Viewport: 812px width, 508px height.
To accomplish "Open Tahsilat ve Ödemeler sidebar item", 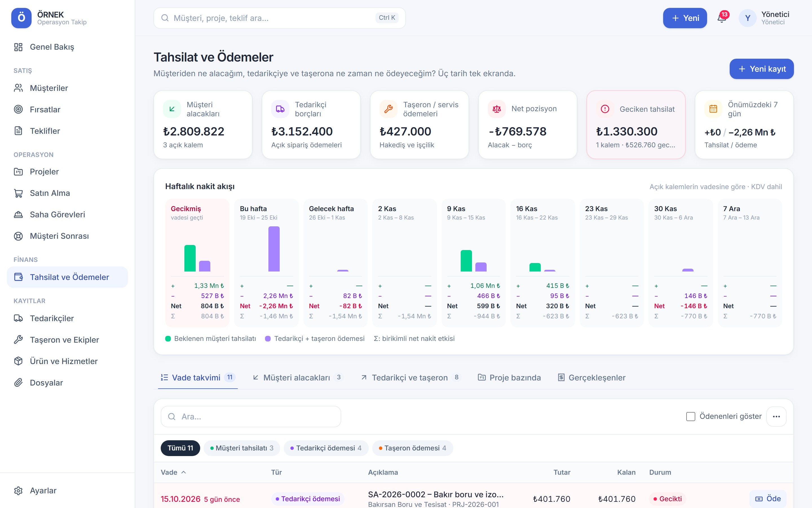I will 67,277.
